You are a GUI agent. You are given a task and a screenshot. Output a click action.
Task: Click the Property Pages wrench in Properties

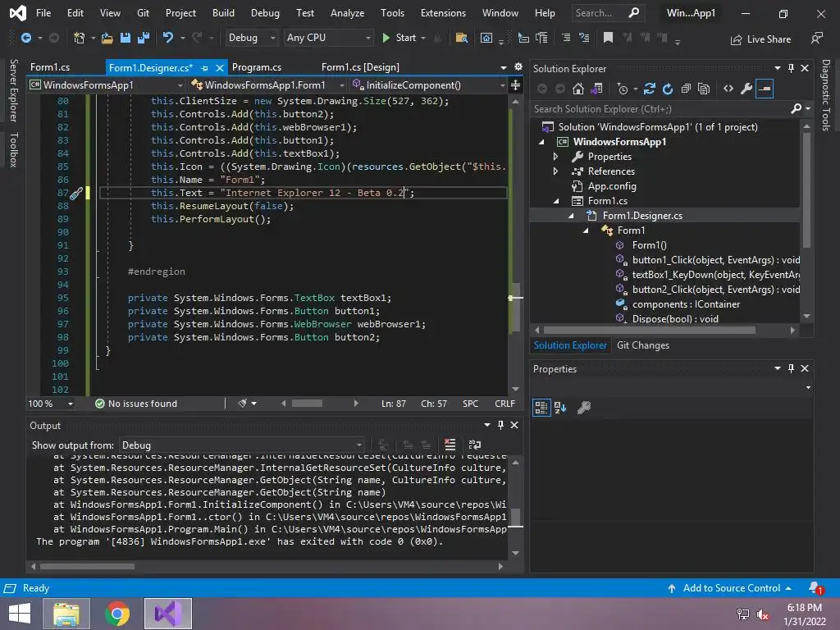pyautogui.click(x=584, y=408)
